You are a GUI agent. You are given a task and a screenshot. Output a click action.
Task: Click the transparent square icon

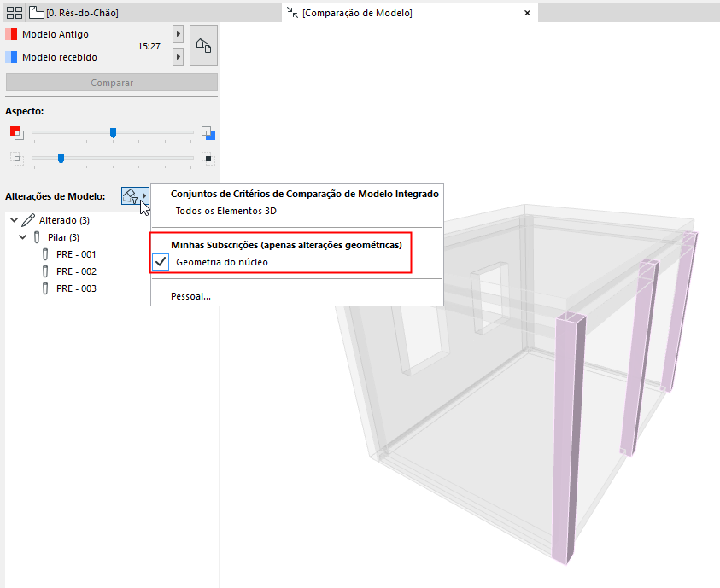click(x=16, y=159)
